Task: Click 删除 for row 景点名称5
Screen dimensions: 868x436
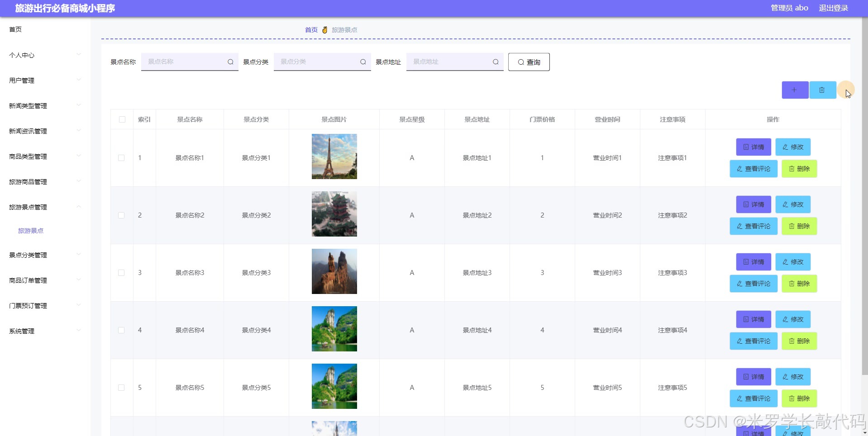Action: 799,398
